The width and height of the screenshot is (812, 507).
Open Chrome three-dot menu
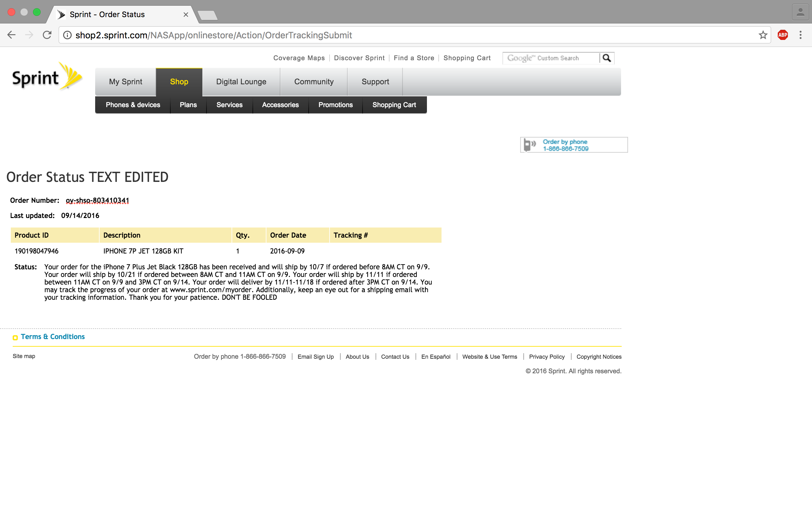point(800,35)
